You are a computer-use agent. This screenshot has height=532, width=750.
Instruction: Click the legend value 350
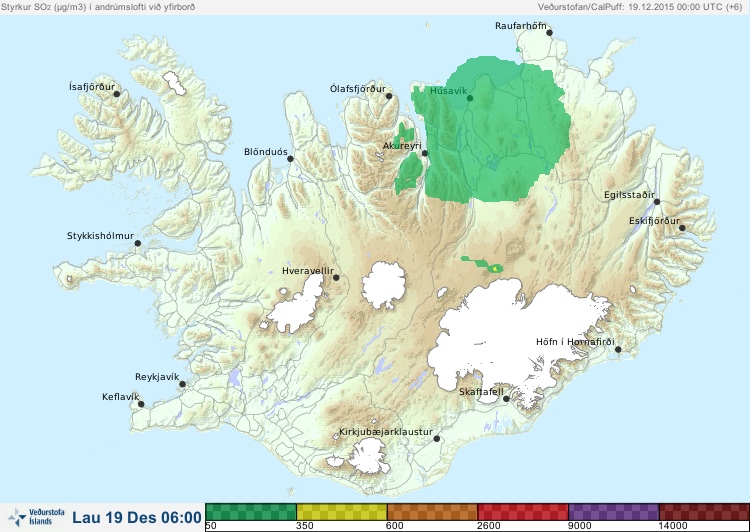click(305, 526)
